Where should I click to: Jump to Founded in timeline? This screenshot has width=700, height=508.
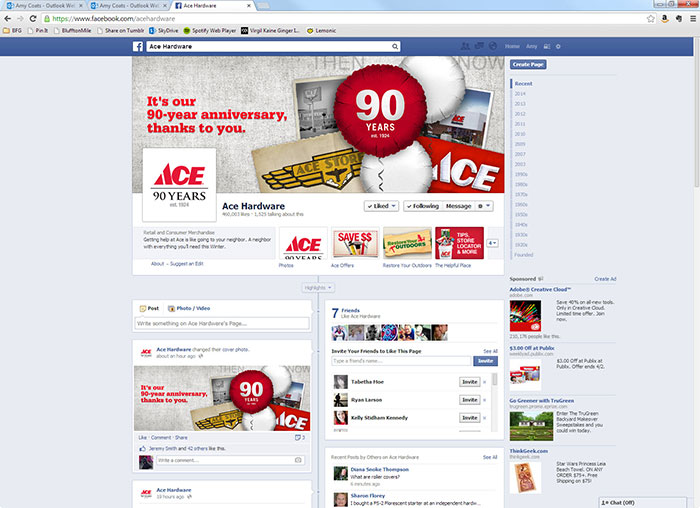point(524,255)
